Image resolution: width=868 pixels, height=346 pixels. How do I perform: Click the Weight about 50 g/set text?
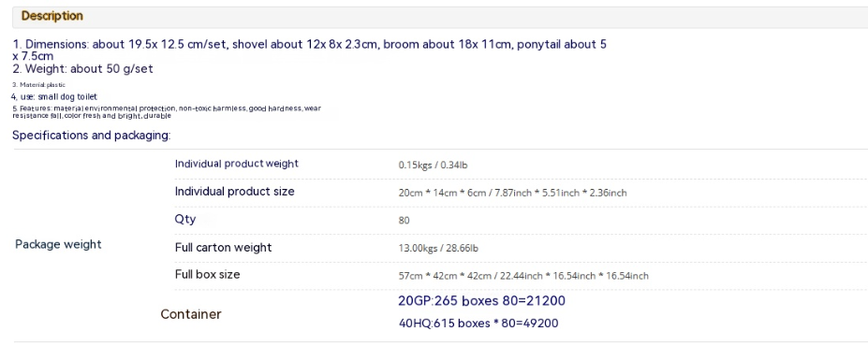pos(82,69)
